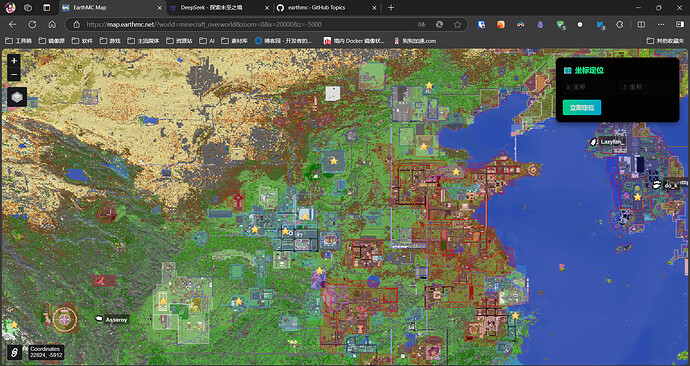Open the AI bookmarks folder

point(207,41)
